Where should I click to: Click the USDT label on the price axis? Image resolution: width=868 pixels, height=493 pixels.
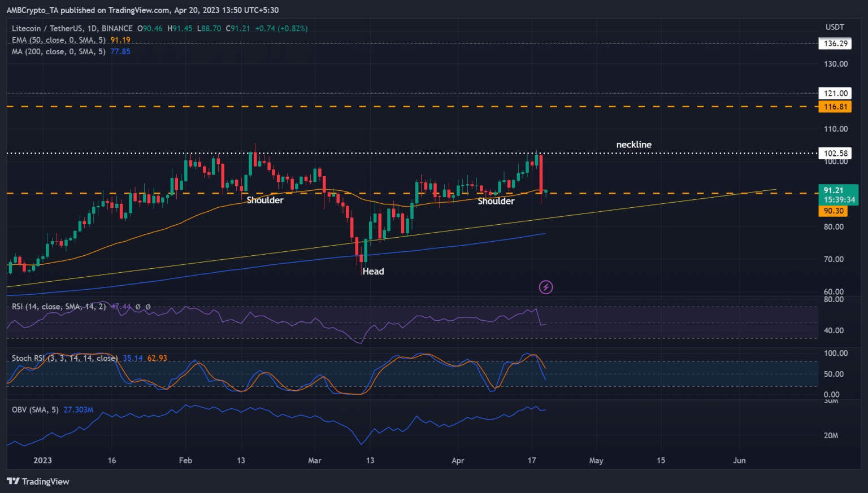click(x=835, y=26)
